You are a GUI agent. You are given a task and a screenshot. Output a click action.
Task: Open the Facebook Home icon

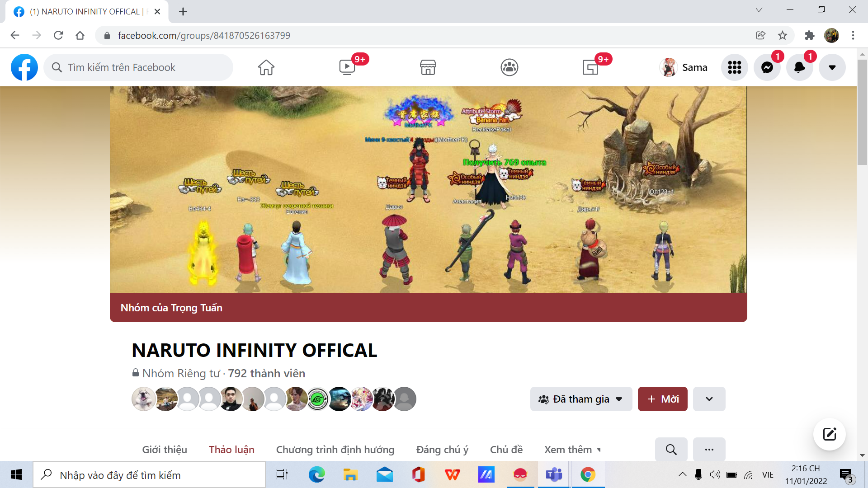coord(266,67)
